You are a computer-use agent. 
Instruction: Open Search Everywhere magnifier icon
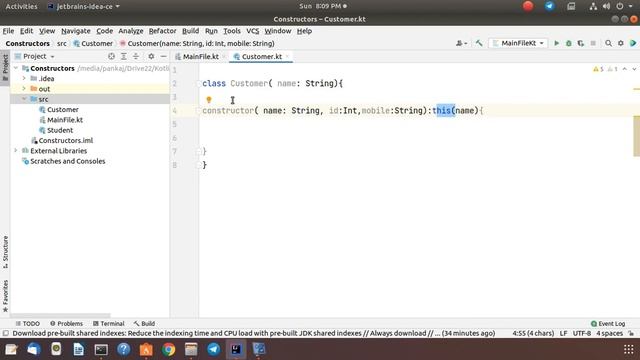(x=609, y=43)
